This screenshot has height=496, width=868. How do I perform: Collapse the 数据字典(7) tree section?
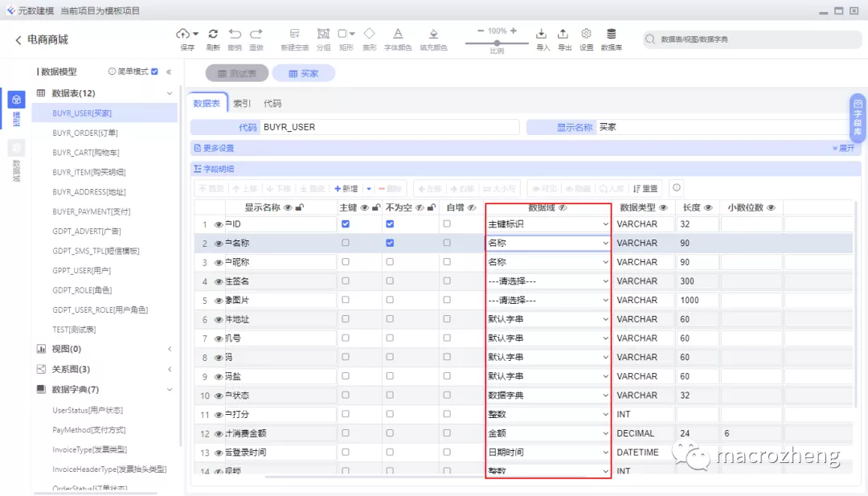[170, 390]
